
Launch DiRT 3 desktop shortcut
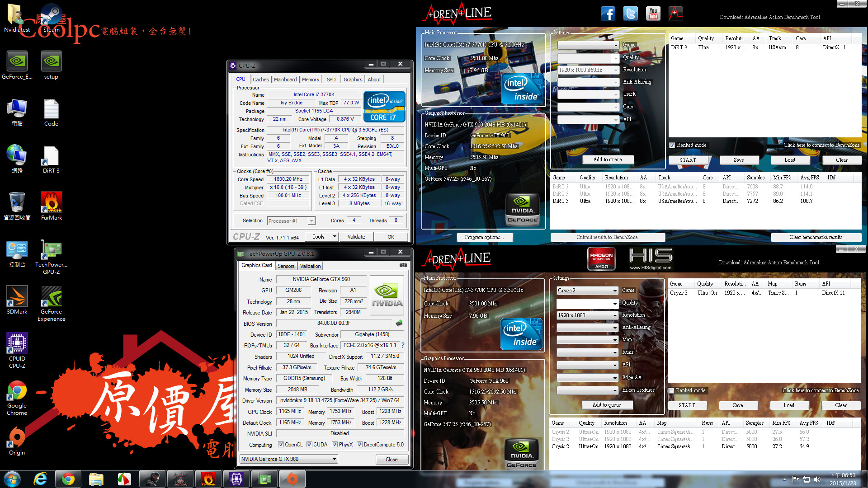click(51, 160)
